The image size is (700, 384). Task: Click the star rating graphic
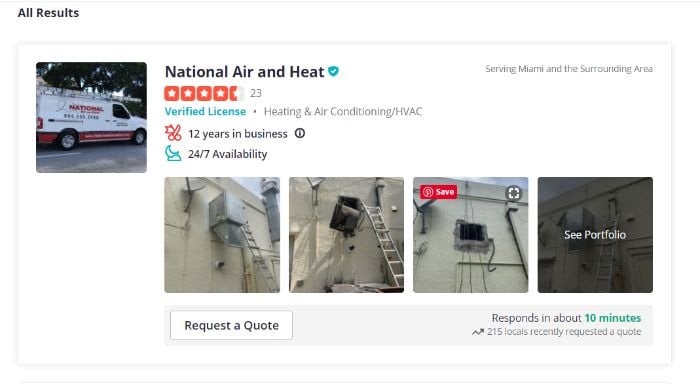coord(204,93)
